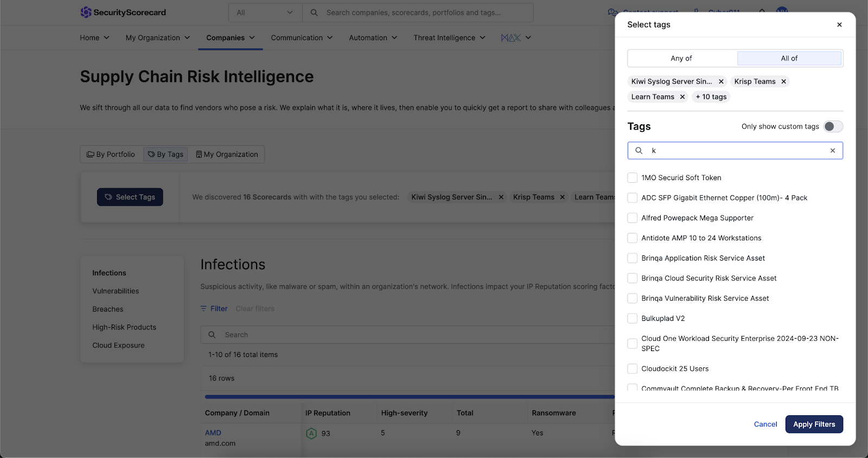This screenshot has height=458, width=868.
Task: Remove the Kiwi Syslog Server tag chip in dialog
Action: coord(721,81)
